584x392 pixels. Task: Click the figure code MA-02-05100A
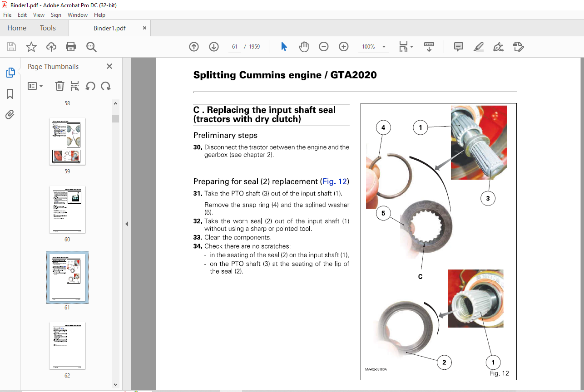(375, 369)
